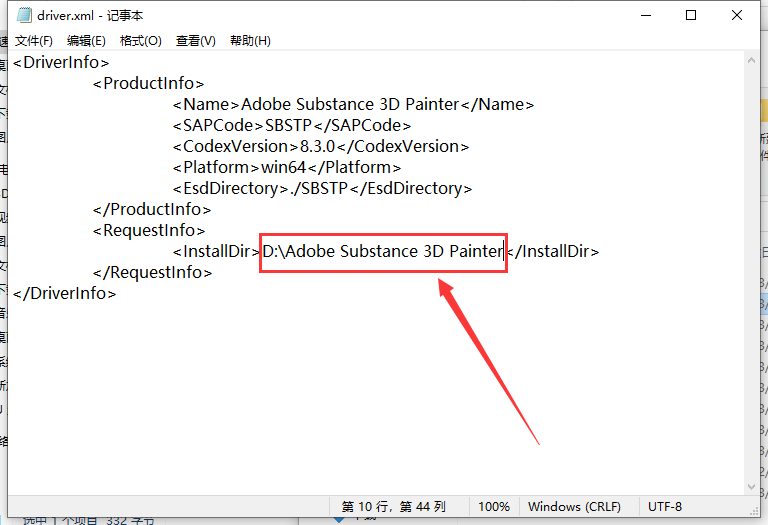Viewport: 768px width, 525px height.
Task: Click the window resize grip icon
Action: (x=754, y=510)
